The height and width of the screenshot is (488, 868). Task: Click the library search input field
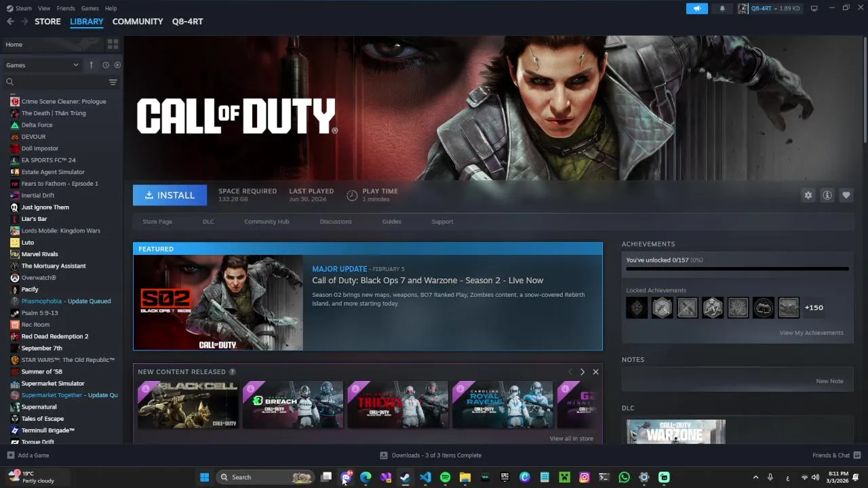point(56,82)
